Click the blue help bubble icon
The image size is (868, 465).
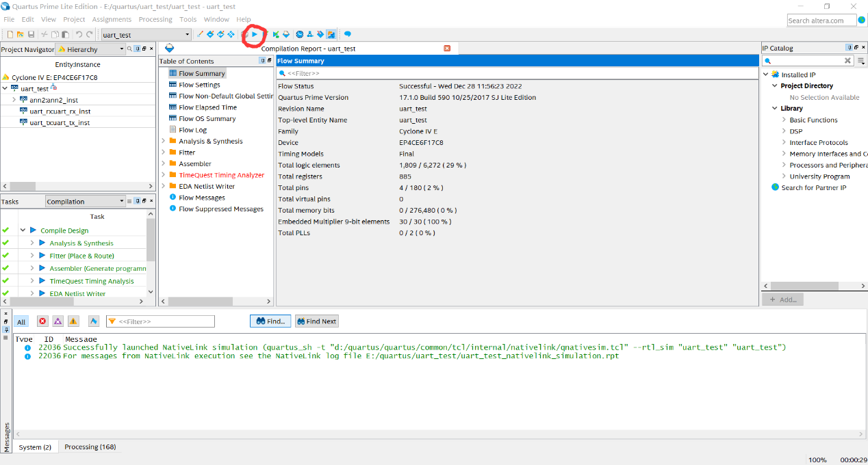[x=347, y=34]
